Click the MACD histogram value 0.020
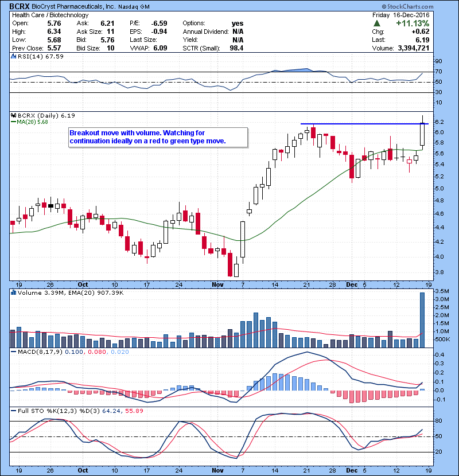Viewport: 459px width, 476px height. (x=120, y=352)
